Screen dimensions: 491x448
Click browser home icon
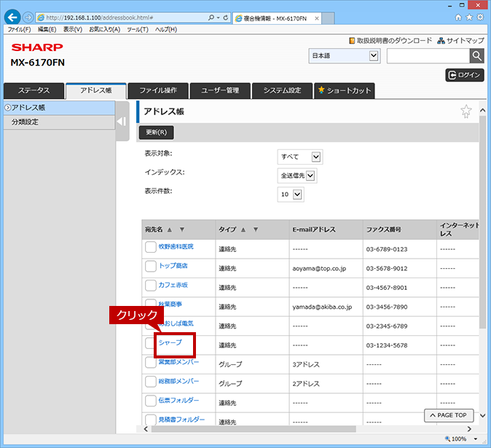click(458, 17)
